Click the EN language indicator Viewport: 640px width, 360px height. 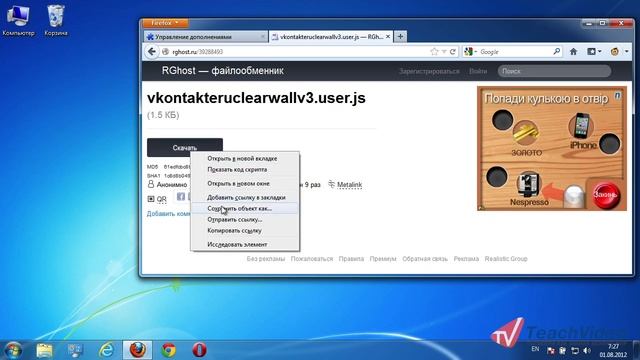click(x=535, y=349)
